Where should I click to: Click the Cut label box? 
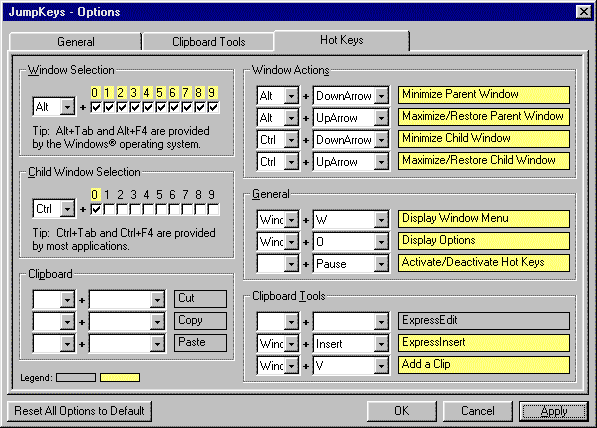click(200, 299)
